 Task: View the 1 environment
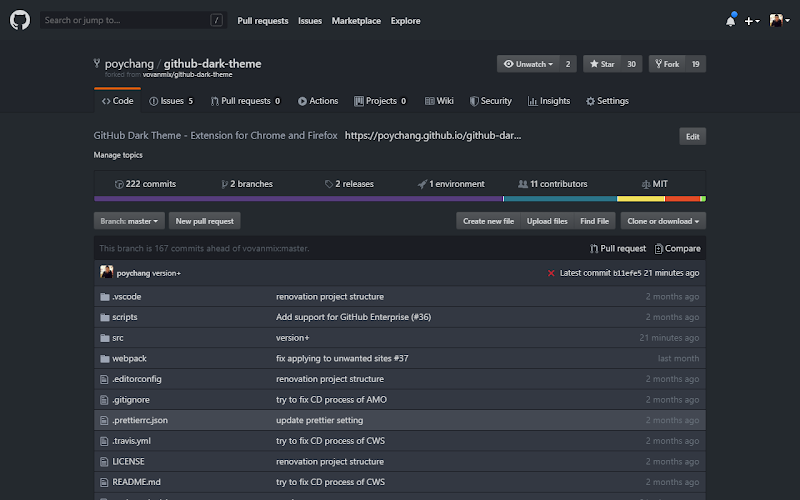click(451, 184)
